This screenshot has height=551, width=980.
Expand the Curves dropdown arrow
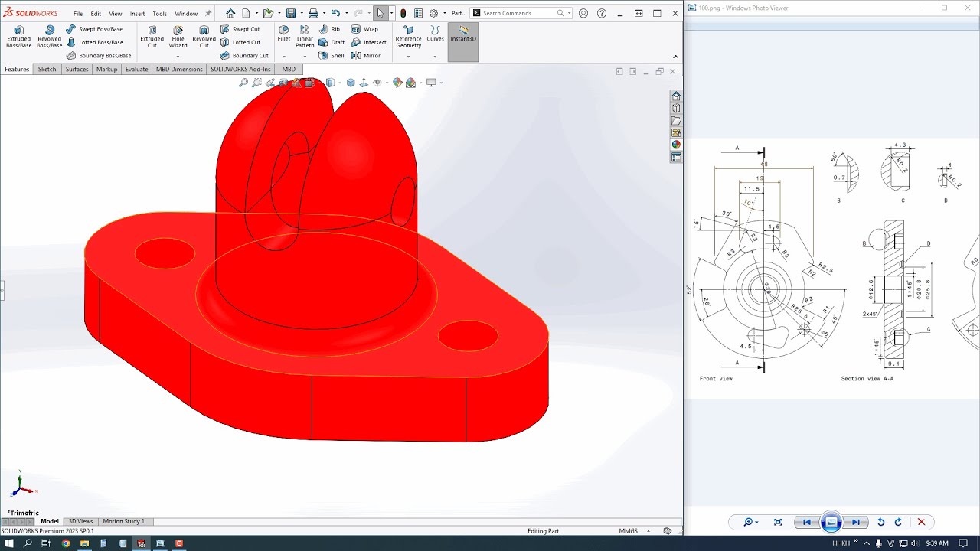(435, 56)
